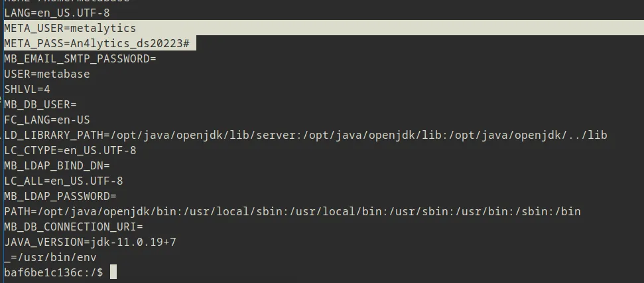644x283 pixels.
Task: Click the MB_EMAIL_SMTP_PASSWORD line
Action: click(x=80, y=58)
